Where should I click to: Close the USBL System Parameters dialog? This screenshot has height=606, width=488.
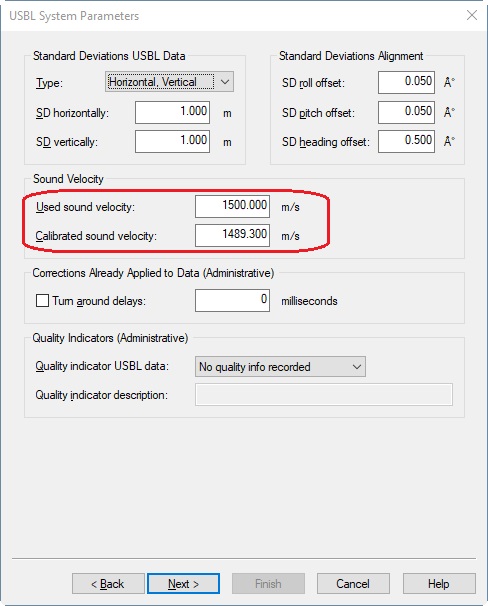pos(472,15)
